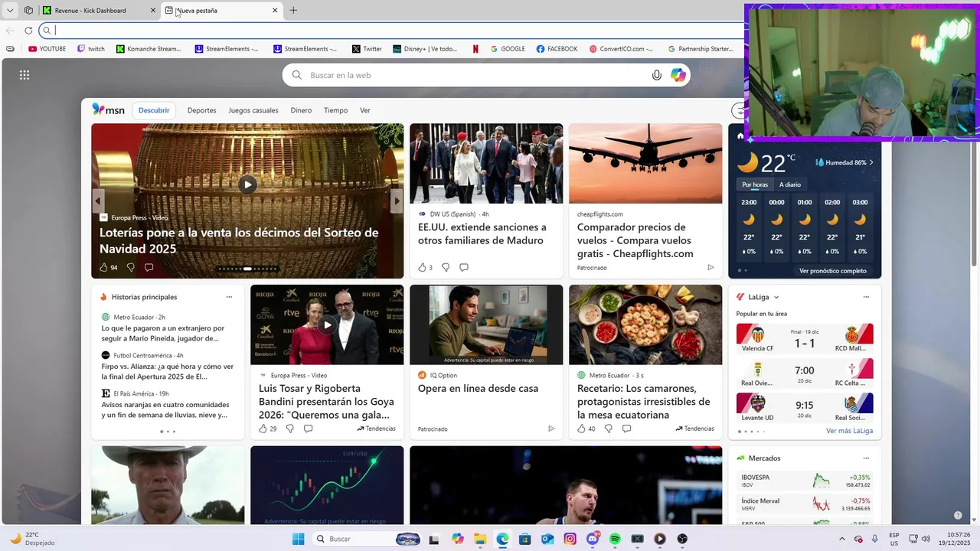This screenshot has width=980, height=551.
Task: Open the Komanche Stream bookmark
Action: point(149,49)
